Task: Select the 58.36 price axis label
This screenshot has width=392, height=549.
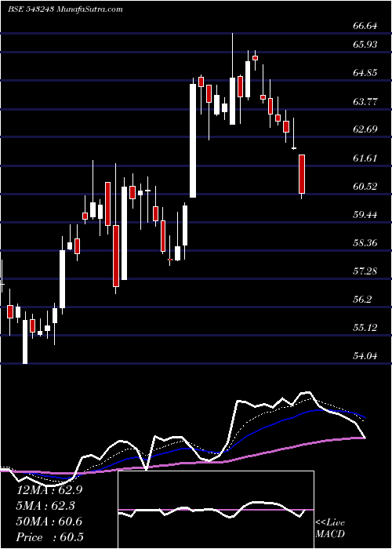Action: (365, 242)
